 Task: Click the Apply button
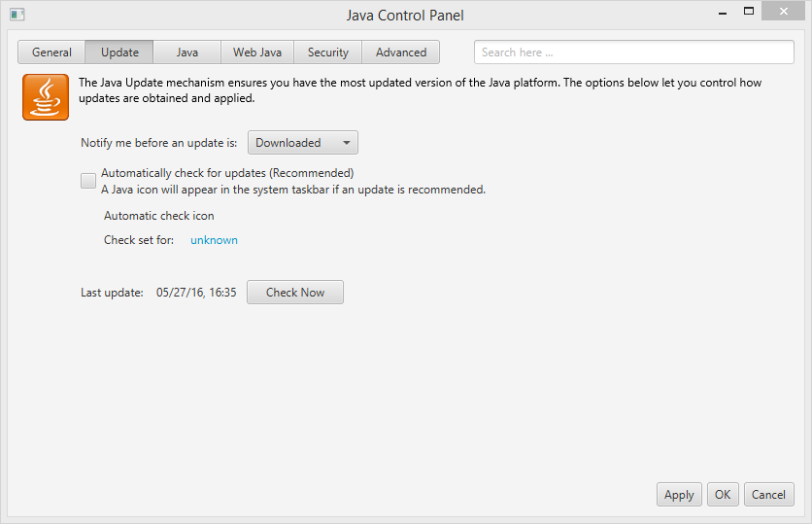(679, 495)
